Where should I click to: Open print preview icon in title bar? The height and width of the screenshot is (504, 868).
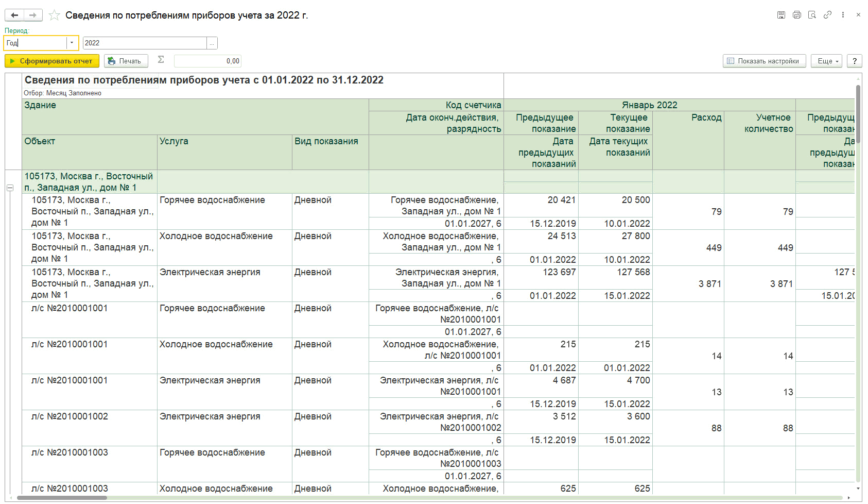812,15
